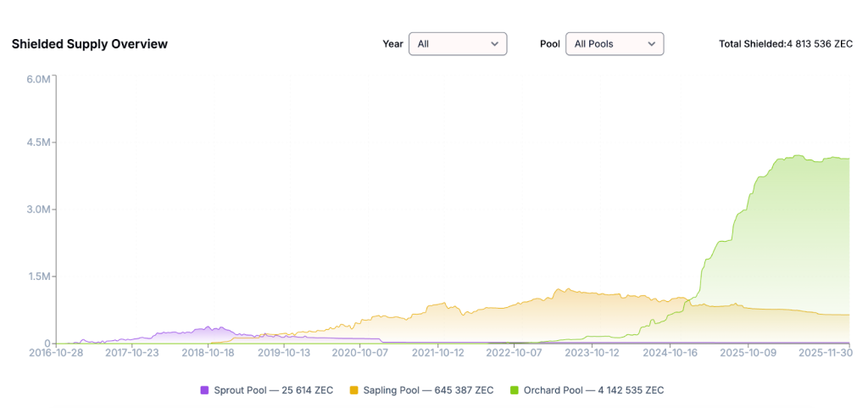Toggle the Sprout Pool legend label
Image resolution: width=868 pixels, height=408 pixels.
click(x=272, y=390)
